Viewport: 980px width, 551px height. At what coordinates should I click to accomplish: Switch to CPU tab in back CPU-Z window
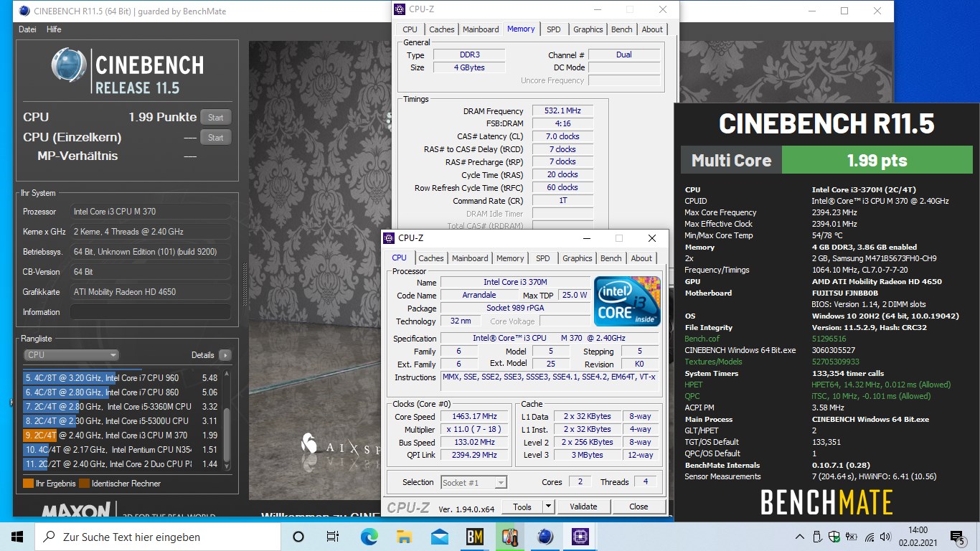pyautogui.click(x=410, y=29)
